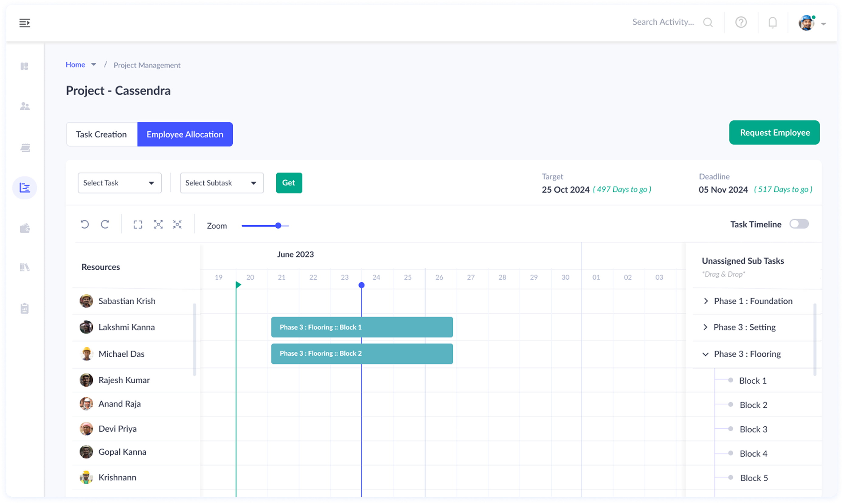Click the green Get button
Screen dimensions: 843x504
click(x=289, y=183)
